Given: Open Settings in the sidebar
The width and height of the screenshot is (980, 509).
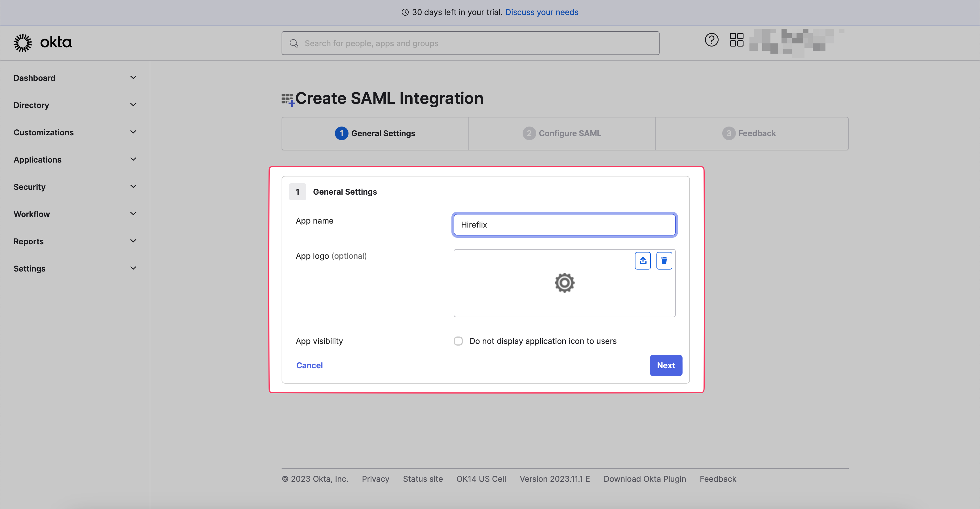Looking at the screenshot, I should (29, 268).
